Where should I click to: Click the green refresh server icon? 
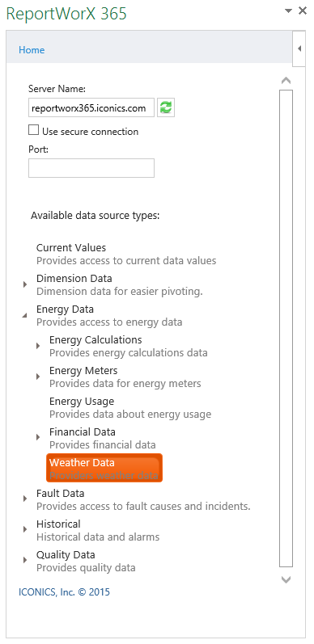(x=166, y=107)
